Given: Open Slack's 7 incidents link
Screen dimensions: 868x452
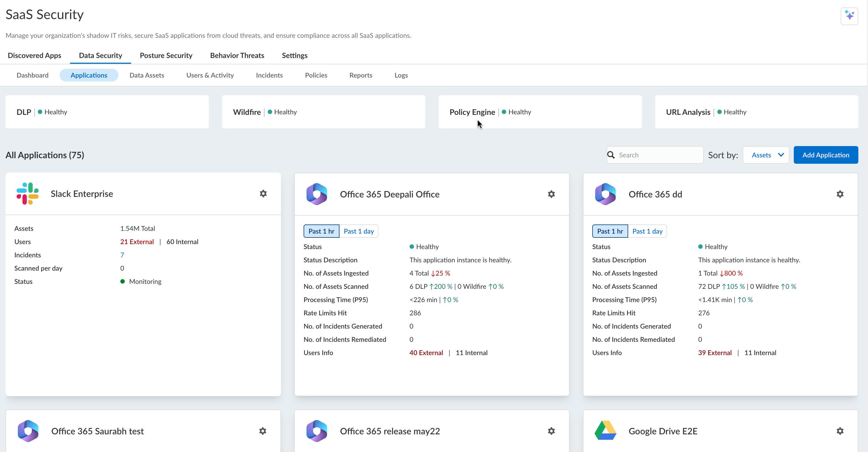Looking at the screenshot, I should 122,255.
